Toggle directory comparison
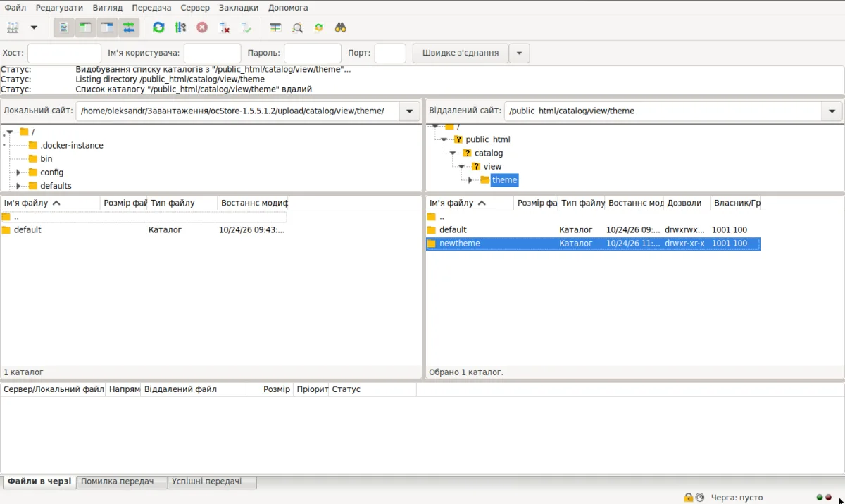Screen dimensions: 845x504 [x=297, y=27]
